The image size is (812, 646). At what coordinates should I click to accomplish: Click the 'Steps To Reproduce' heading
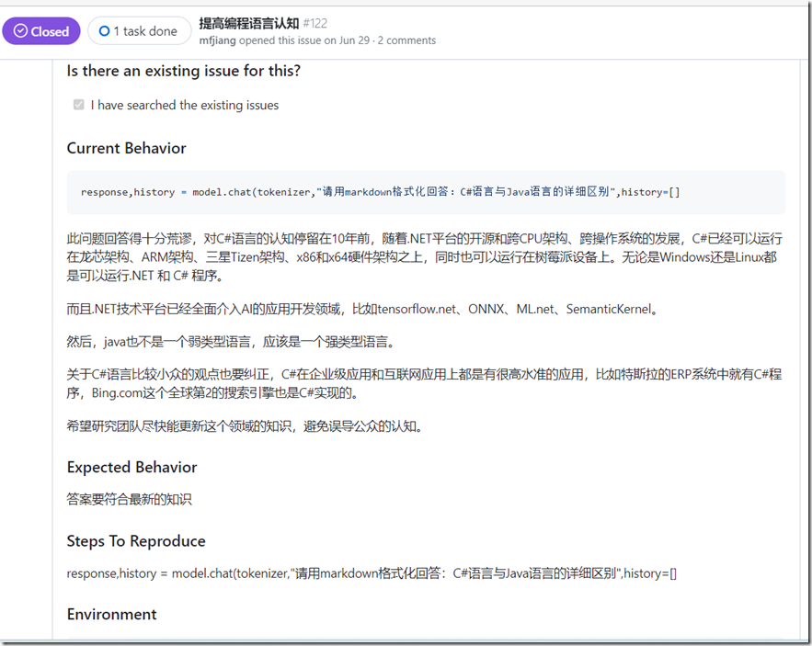(136, 541)
